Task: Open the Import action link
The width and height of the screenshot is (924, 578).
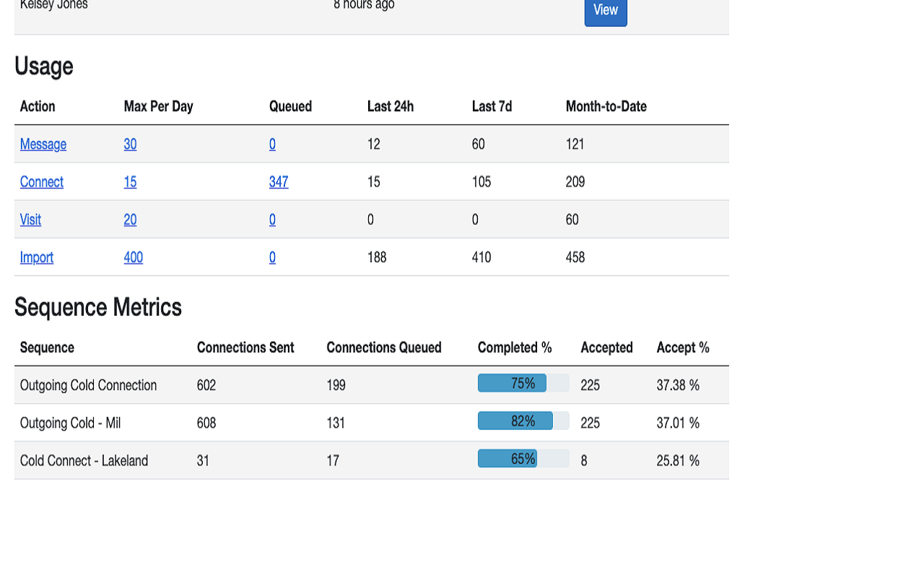Action: click(37, 257)
